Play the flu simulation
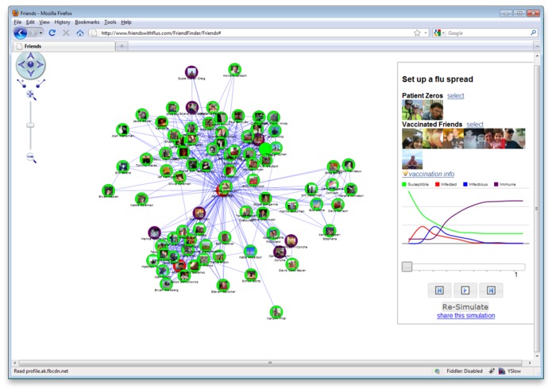This screenshot has width=552, height=392. pos(465,290)
